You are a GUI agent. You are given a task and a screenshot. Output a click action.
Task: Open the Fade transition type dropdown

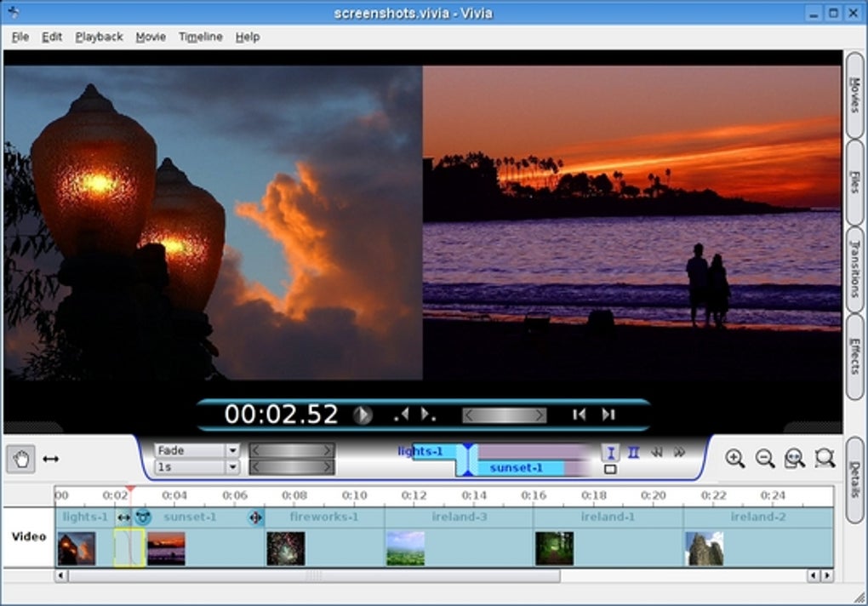232,450
